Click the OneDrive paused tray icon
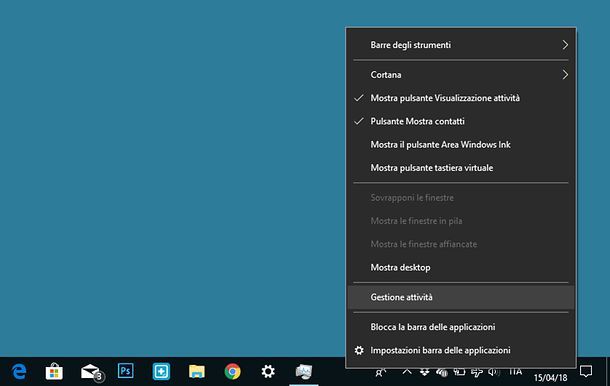Image resolution: width=610 pixels, height=386 pixels. (442, 372)
